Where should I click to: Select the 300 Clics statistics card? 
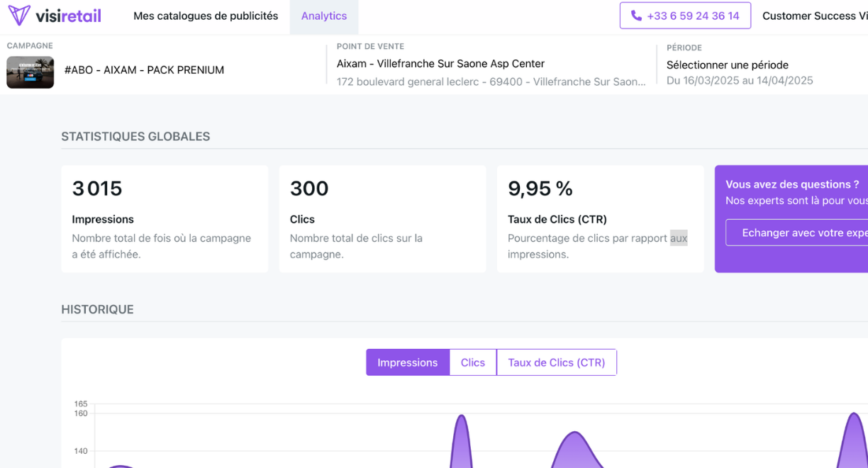click(383, 218)
